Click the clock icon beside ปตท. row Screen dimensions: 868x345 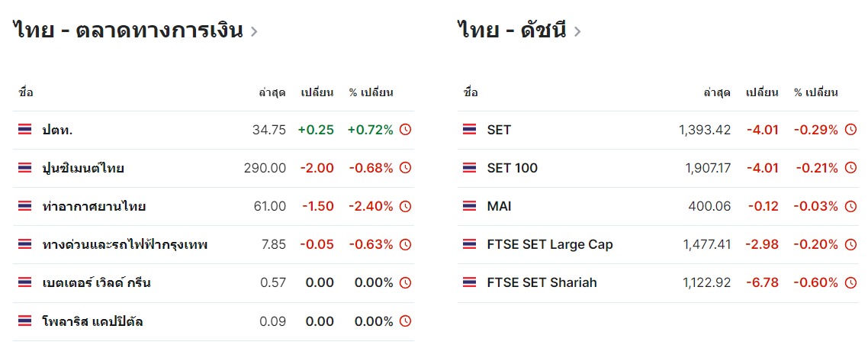[x=405, y=130]
